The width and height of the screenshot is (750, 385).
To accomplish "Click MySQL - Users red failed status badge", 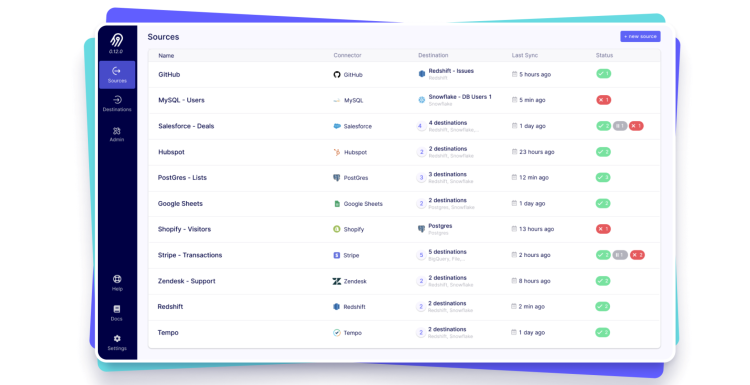I will pyautogui.click(x=604, y=100).
